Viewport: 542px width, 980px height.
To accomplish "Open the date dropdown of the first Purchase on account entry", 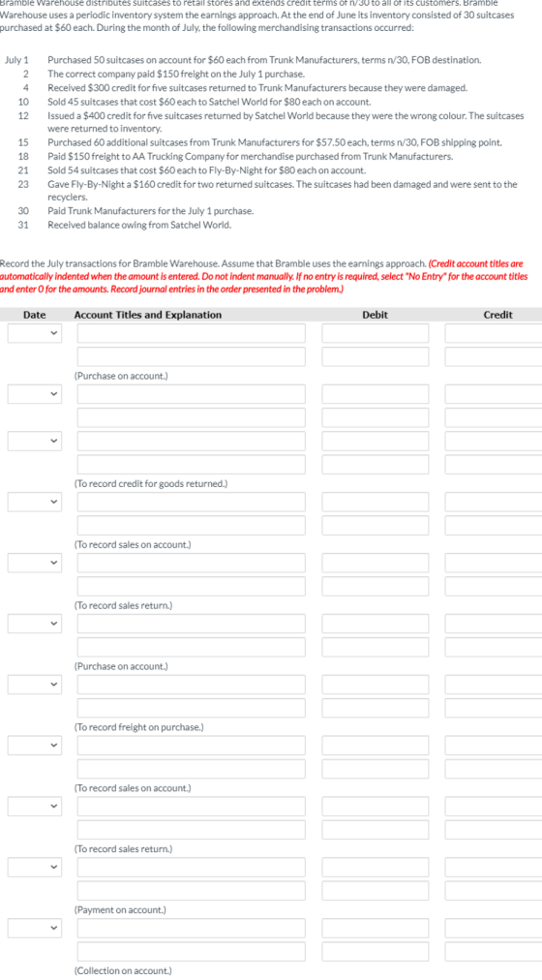I will 34,333.
